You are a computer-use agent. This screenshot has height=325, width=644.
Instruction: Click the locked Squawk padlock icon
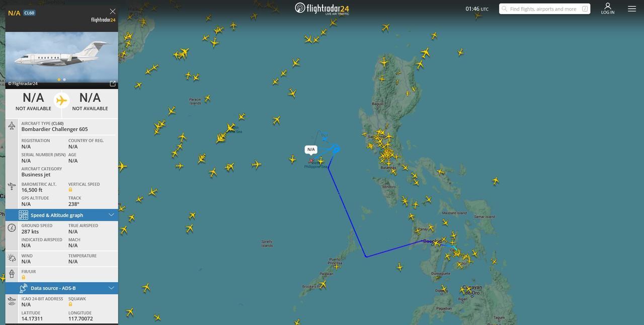[x=70, y=304]
